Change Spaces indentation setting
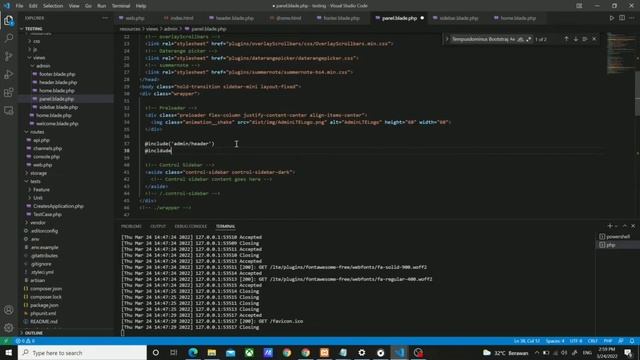 coord(555,341)
